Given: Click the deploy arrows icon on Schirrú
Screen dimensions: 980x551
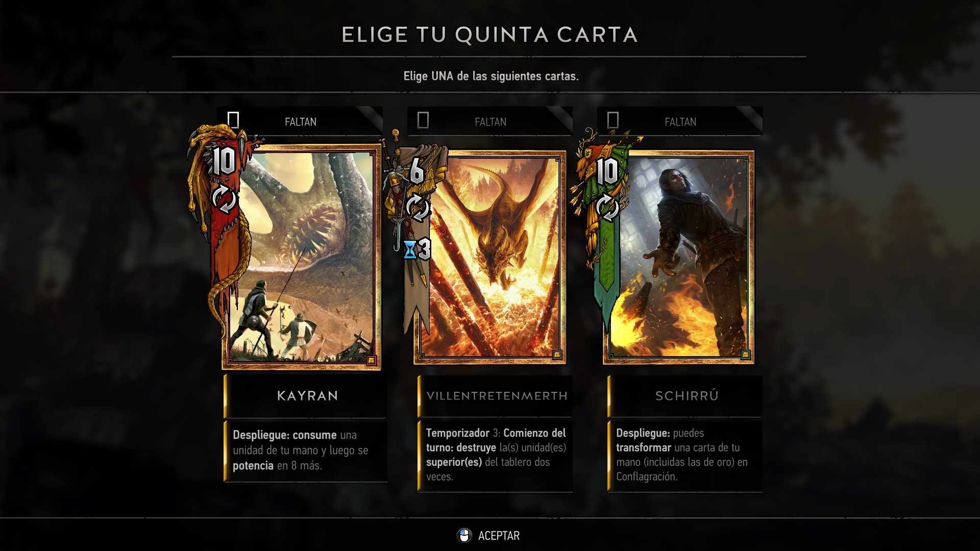Looking at the screenshot, I should [607, 208].
